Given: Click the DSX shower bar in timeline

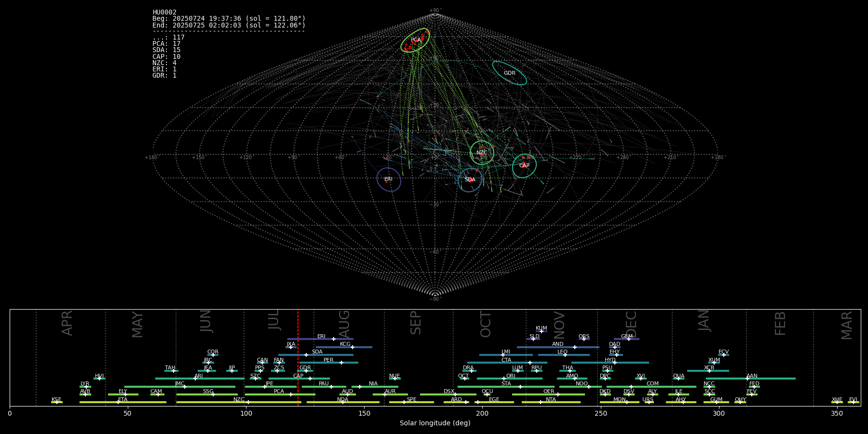Looking at the screenshot, I should click(448, 394).
